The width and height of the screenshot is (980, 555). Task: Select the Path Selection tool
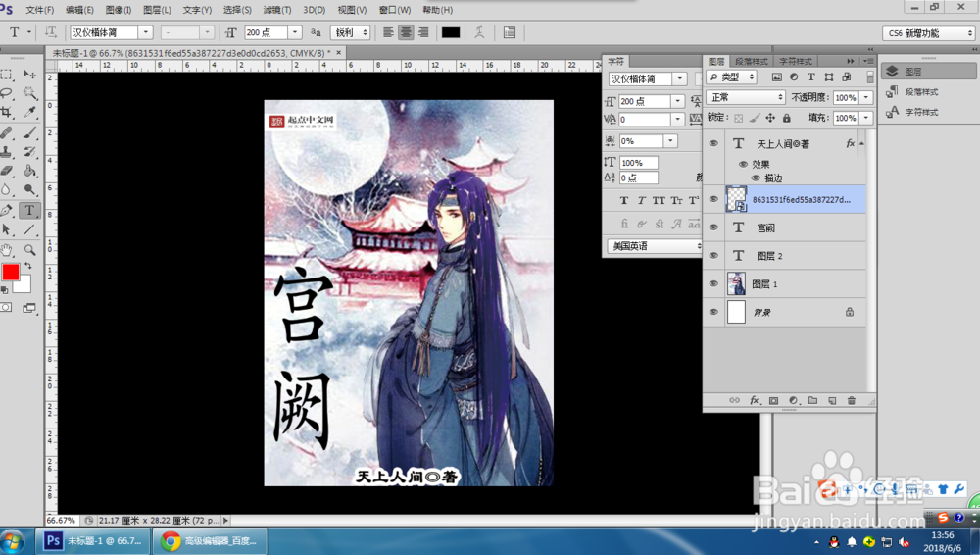click(x=7, y=229)
